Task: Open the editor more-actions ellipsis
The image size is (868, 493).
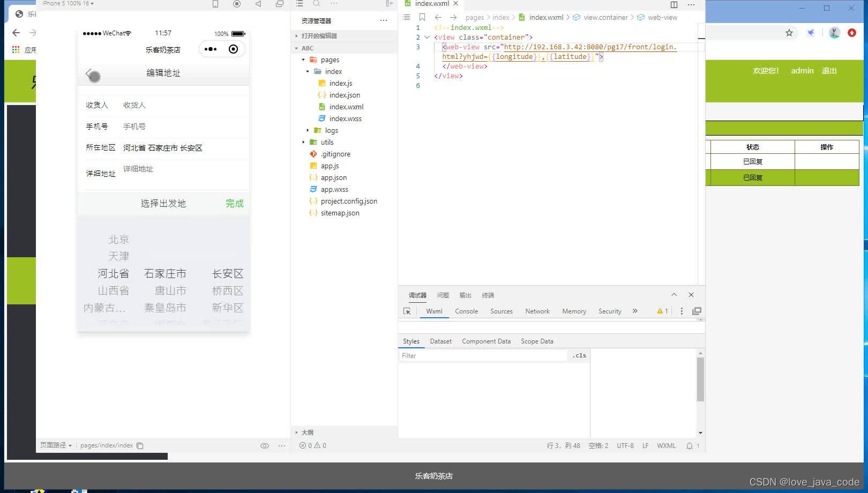Action: pos(691,5)
